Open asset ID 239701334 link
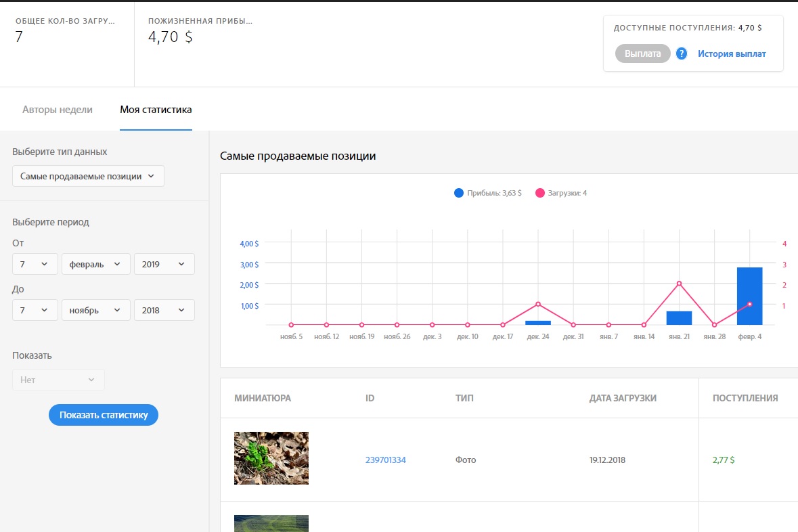Image resolution: width=798 pixels, height=532 pixels. tap(385, 460)
